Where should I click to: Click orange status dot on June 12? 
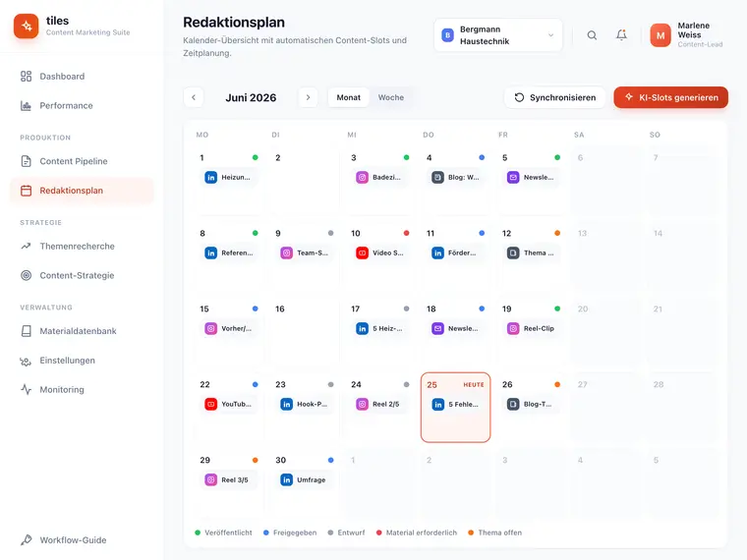click(x=557, y=234)
